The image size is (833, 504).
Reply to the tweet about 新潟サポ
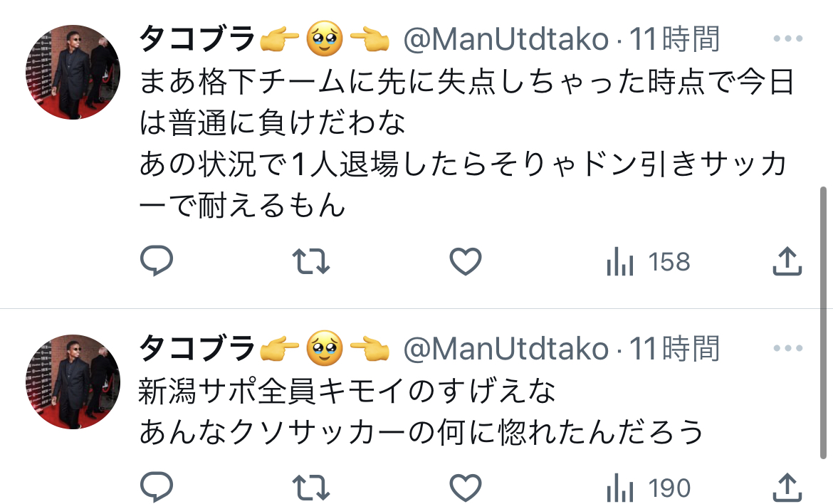tap(156, 486)
